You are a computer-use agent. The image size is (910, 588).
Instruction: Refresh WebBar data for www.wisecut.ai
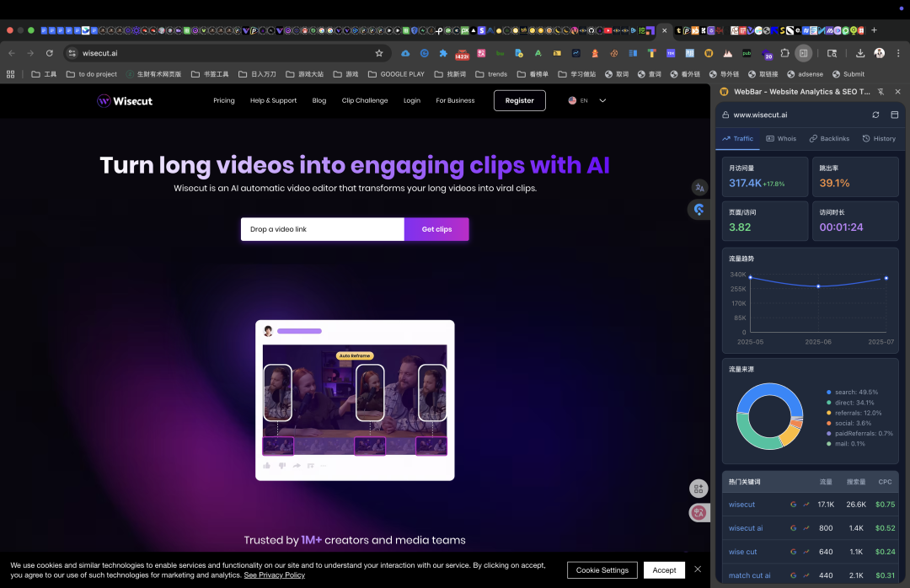point(875,115)
